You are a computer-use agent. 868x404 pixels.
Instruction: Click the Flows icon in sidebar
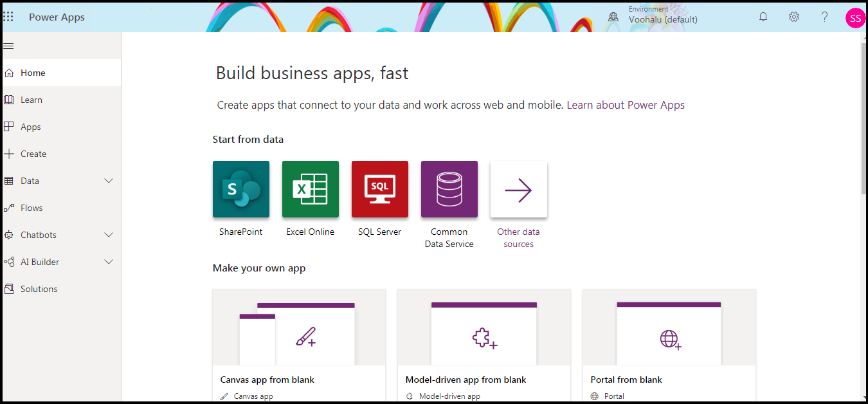tap(9, 208)
